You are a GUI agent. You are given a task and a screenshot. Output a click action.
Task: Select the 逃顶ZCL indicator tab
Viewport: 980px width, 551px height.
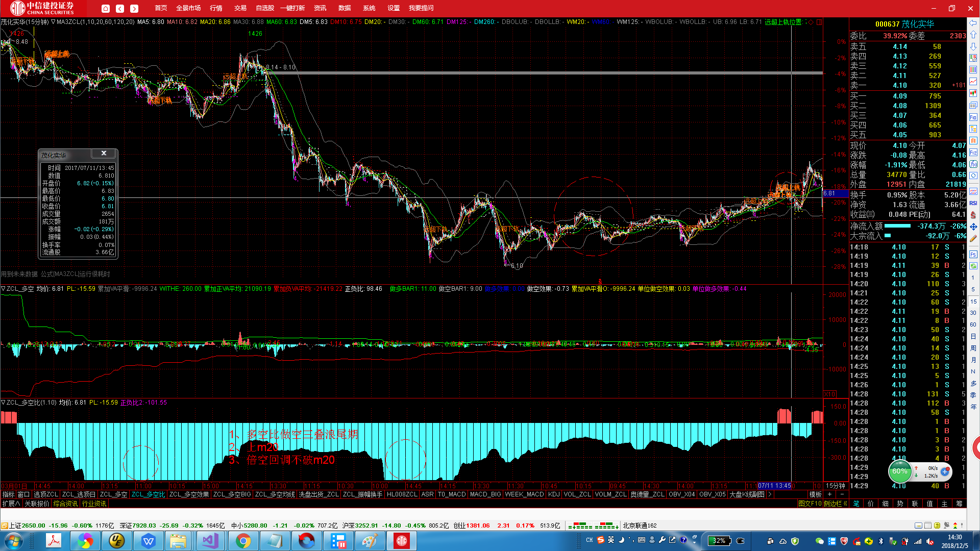pyautogui.click(x=46, y=494)
